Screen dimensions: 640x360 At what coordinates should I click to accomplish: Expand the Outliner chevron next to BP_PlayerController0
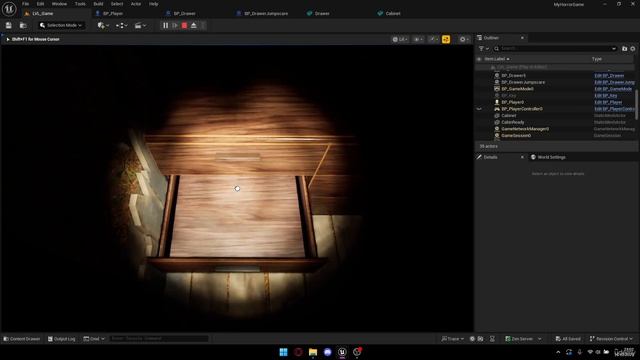tap(479, 109)
